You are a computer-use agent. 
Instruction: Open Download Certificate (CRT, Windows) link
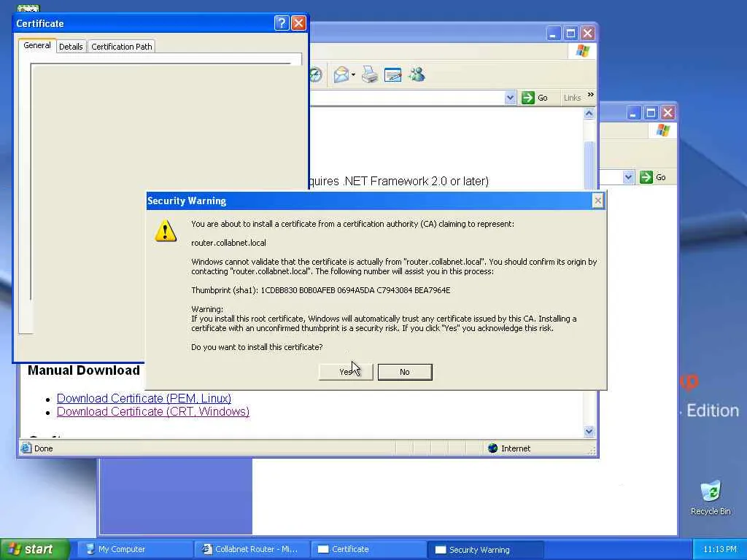click(153, 411)
